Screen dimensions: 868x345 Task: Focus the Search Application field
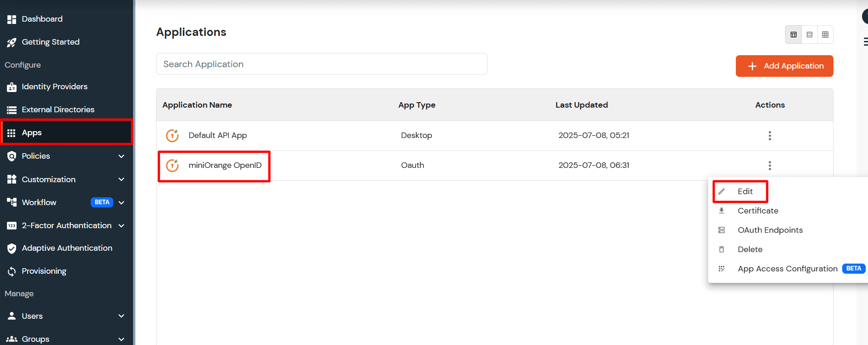coord(321,64)
